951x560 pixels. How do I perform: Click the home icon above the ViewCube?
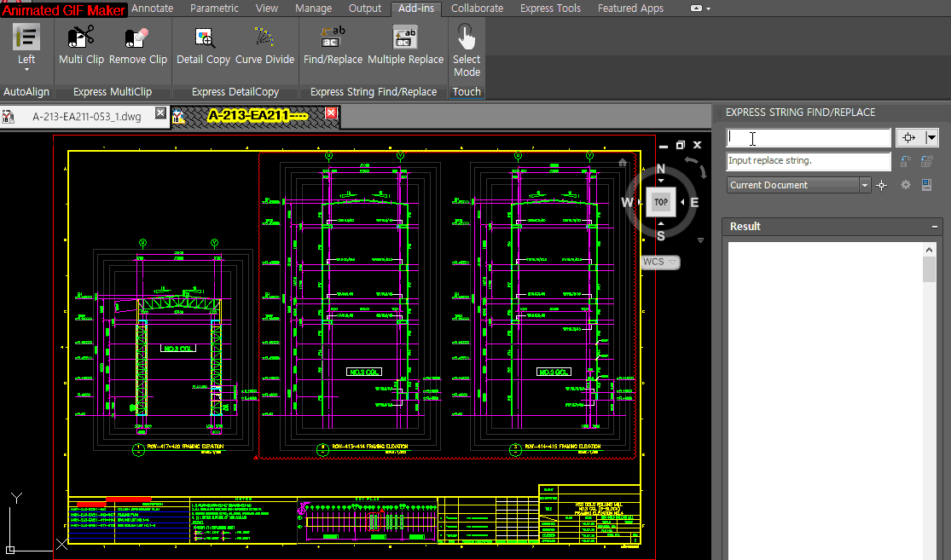pyautogui.click(x=623, y=162)
